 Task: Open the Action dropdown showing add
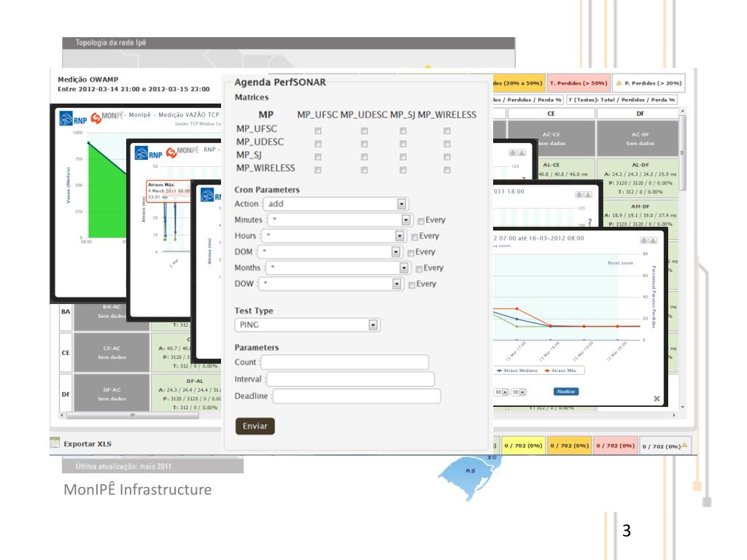(x=336, y=204)
